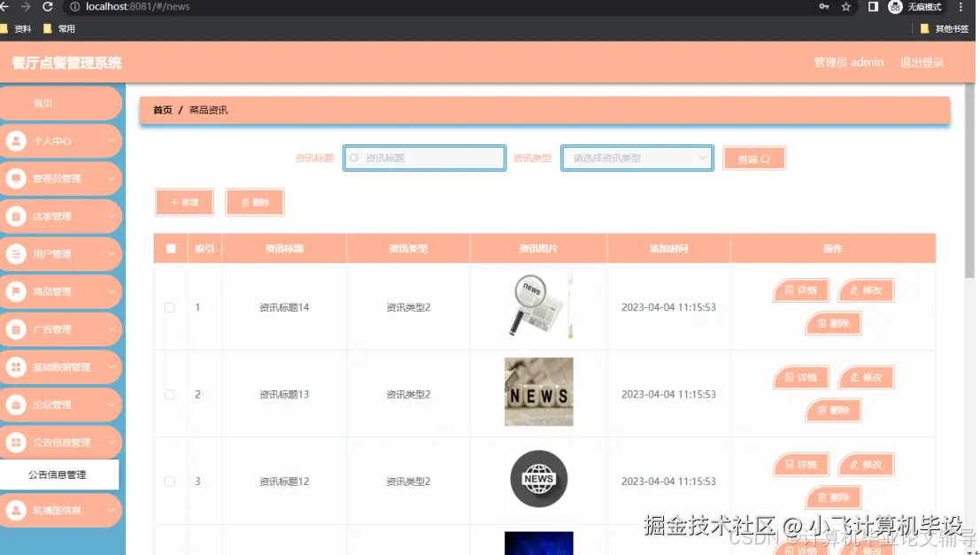This screenshot has width=980, height=555.
Task: Open 详情 for 资讯标题13
Action: point(801,377)
